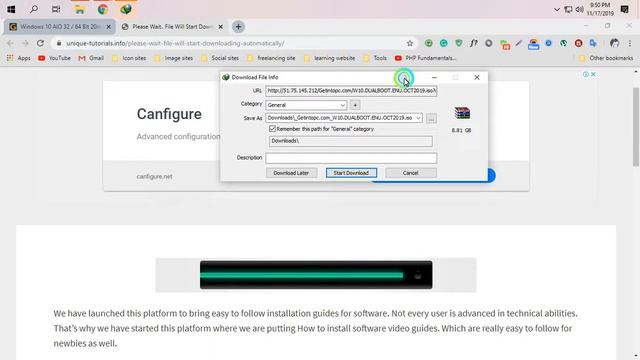Image resolution: width=640 pixels, height=360 pixels.
Task: Click the WinRAR file type icon
Action: tap(462, 113)
